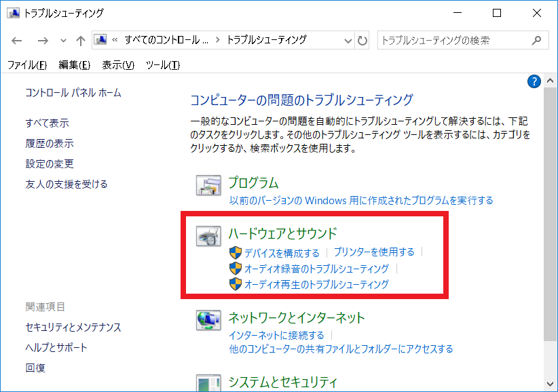
Task: Start オーディオ再生のトラブルシューティング
Action: coord(316,284)
